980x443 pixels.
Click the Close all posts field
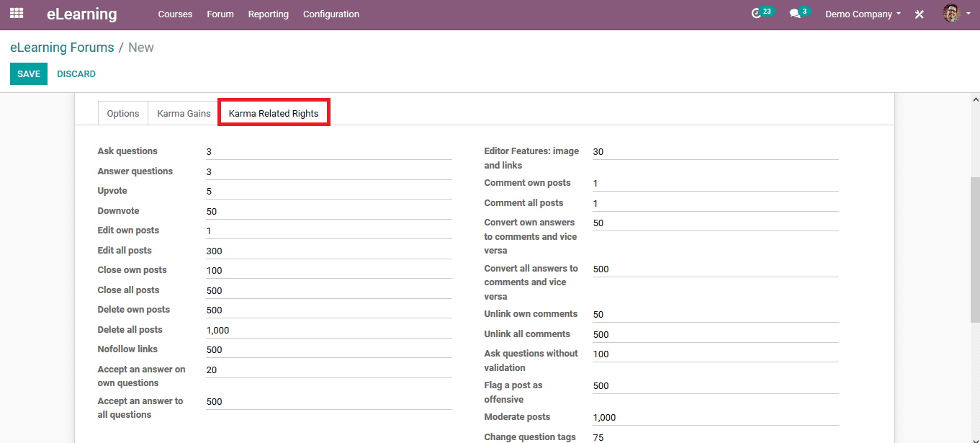329,290
